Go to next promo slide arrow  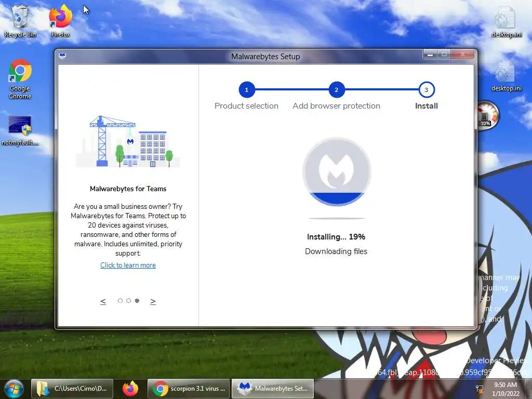(x=153, y=301)
